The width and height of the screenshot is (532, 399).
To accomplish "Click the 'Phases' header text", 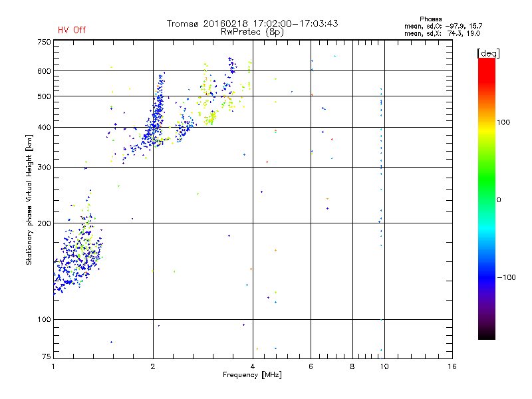I will click(x=430, y=19).
